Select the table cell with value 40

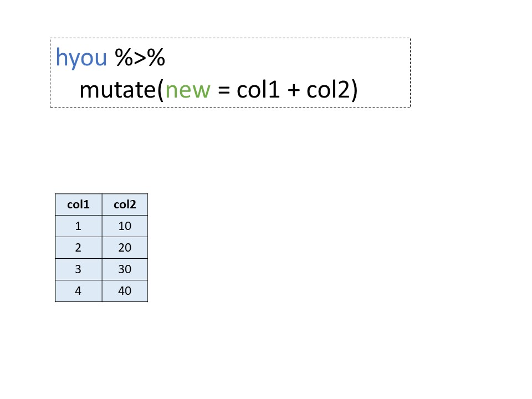[x=125, y=291]
